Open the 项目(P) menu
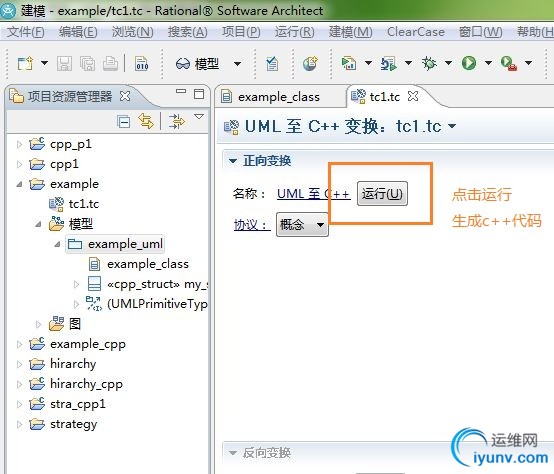554x474 pixels. [x=241, y=32]
